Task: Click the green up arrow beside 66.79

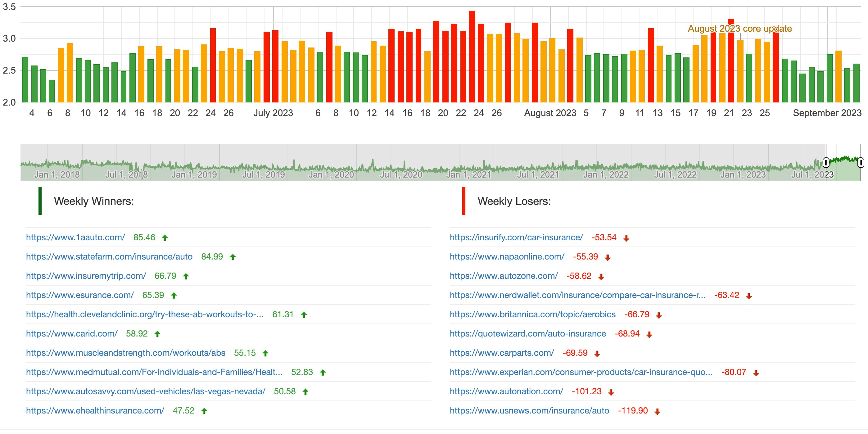Action: pyautogui.click(x=186, y=276)
